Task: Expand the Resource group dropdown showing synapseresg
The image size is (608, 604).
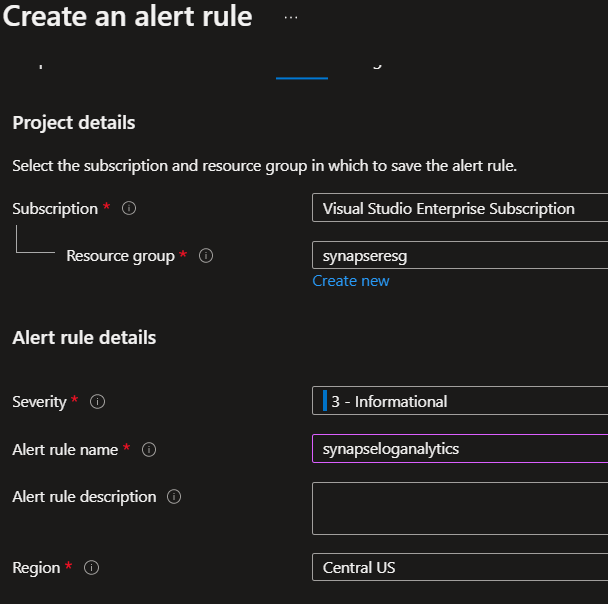Action: (460, 255)
